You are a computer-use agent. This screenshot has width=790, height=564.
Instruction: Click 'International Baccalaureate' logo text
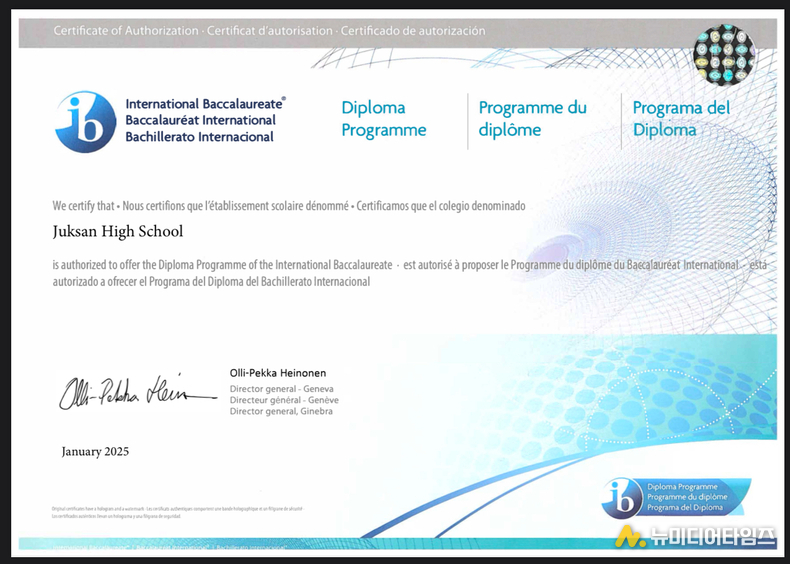206,104
